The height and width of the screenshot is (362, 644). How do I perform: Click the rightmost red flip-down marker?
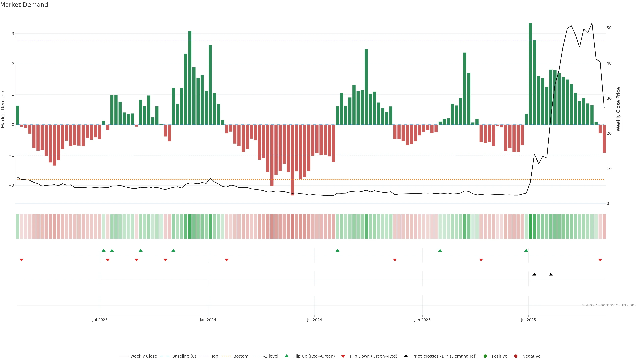pyautogui.click(x=600, y=260)
